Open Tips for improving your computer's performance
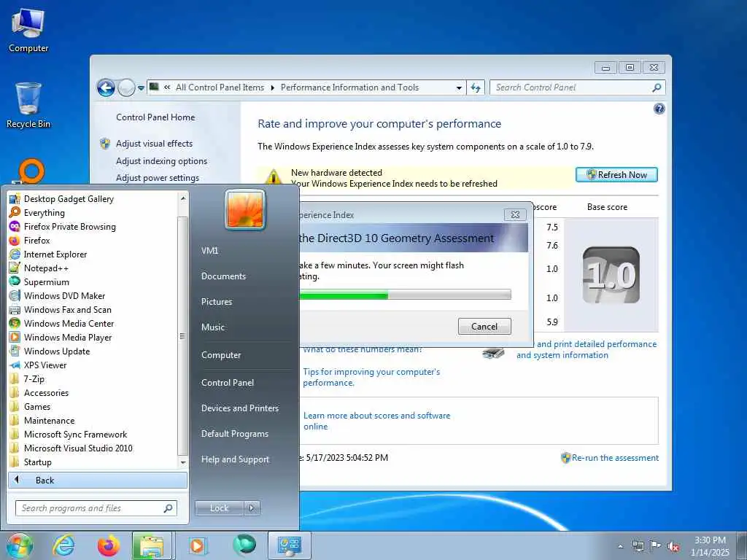The image size is (747, 560). [x=371, y=377]
